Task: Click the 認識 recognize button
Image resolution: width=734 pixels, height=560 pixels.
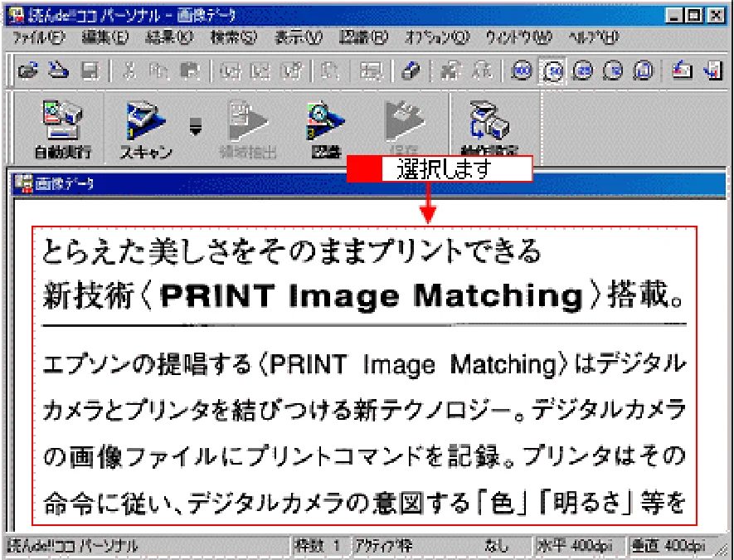Action: point(326,129)
